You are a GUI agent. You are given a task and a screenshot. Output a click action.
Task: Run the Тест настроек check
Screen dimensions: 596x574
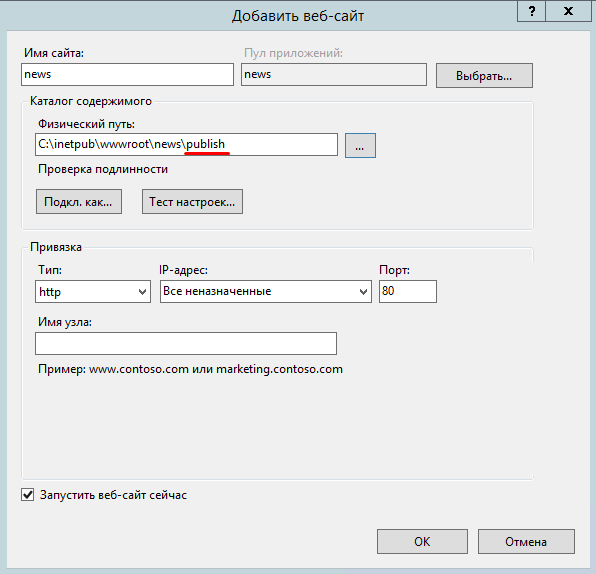pos(192,201)
